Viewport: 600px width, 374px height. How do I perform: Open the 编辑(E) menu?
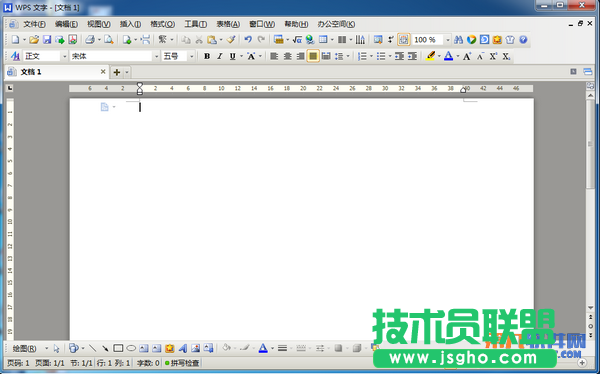[x=66, y=24]
